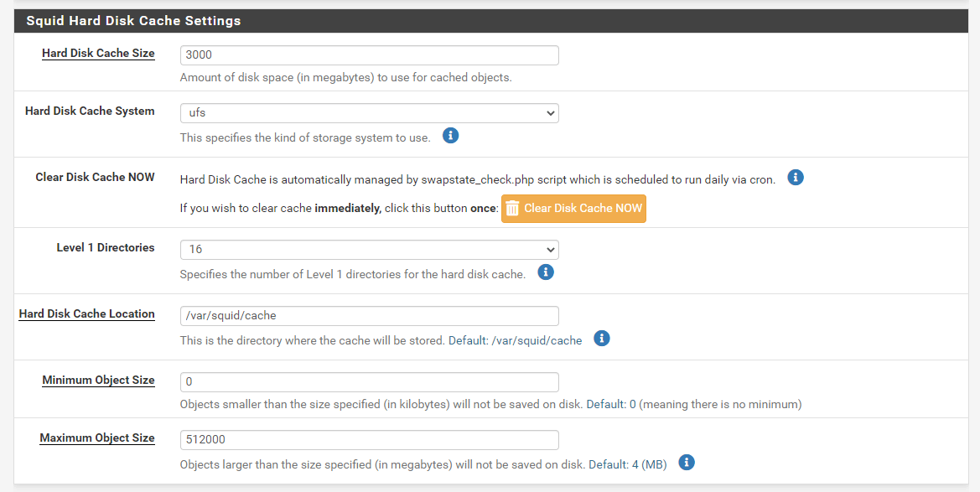Click 'Specifies the number of Level 1 directories' text

(x=352, y=274)
